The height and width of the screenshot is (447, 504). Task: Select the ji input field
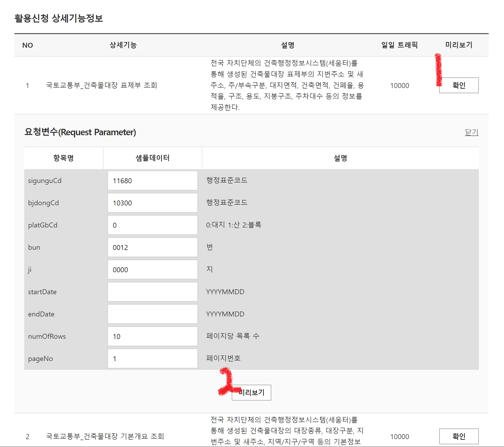point(152,270)
